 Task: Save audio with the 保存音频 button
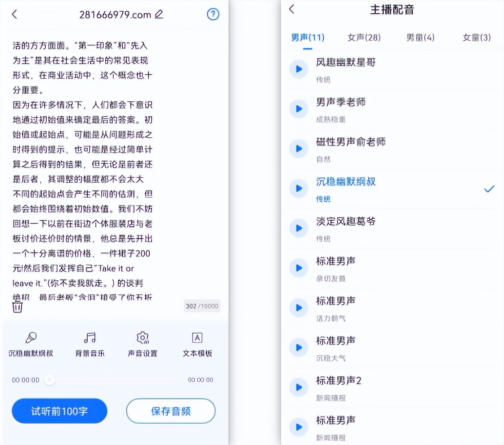[x=170, y=411]
